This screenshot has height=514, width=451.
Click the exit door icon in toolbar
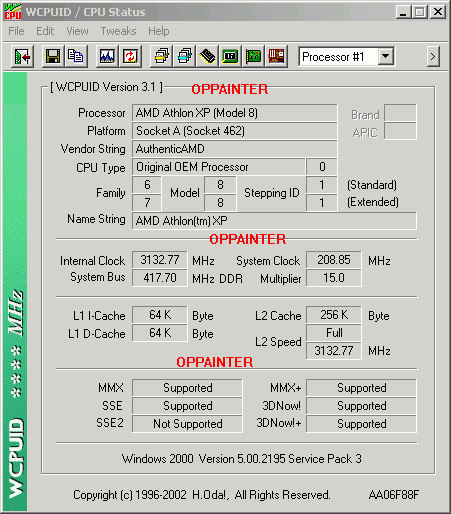coord(22,57)
